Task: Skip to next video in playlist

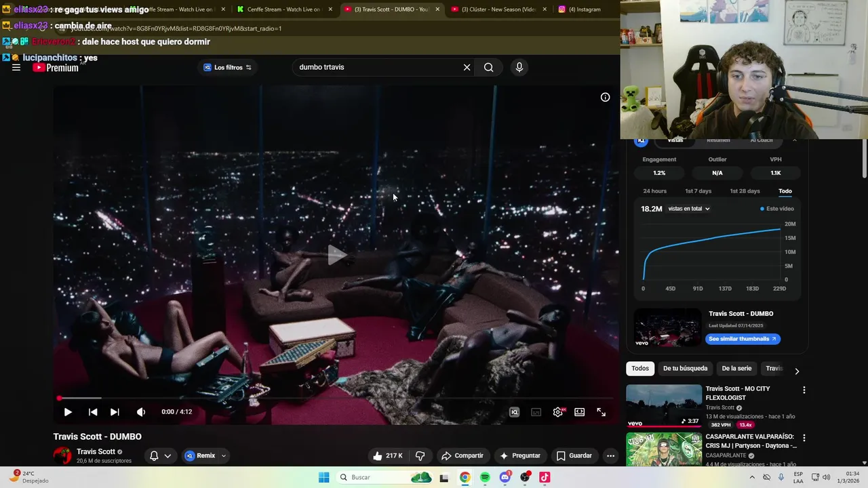Action: [115, 412]
